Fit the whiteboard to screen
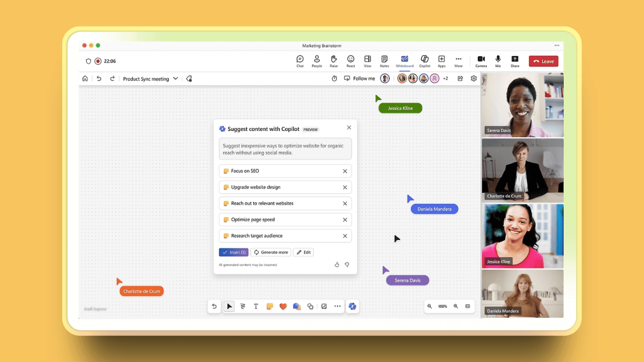 (468, 306)
